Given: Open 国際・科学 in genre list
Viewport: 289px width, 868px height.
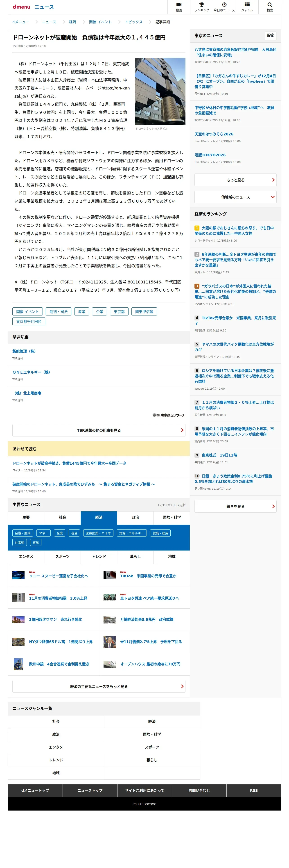Looking at the screenshot, I should click(152, 734).
